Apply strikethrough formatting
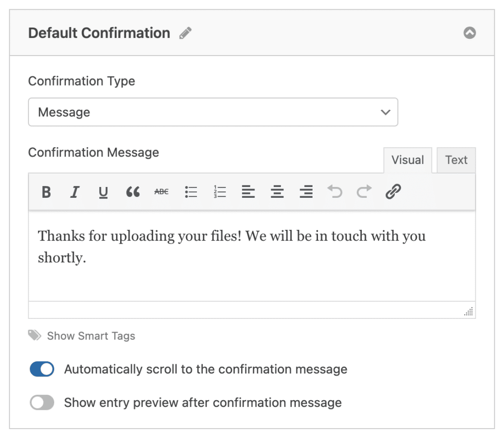Screen dimensions: 504x439 [161, 192]
